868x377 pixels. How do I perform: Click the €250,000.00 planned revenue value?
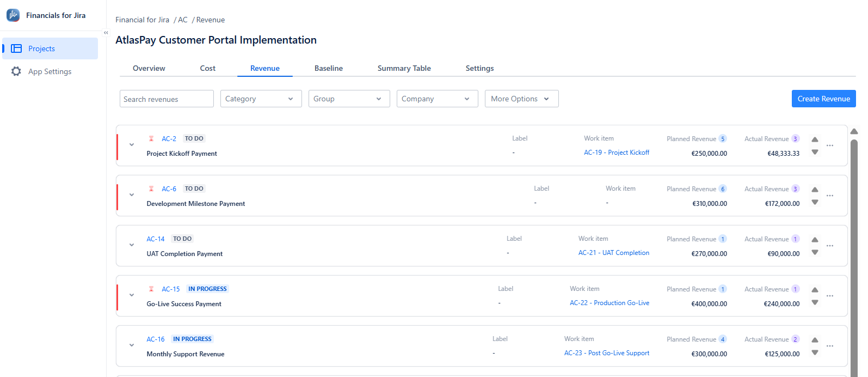(709, 154)
